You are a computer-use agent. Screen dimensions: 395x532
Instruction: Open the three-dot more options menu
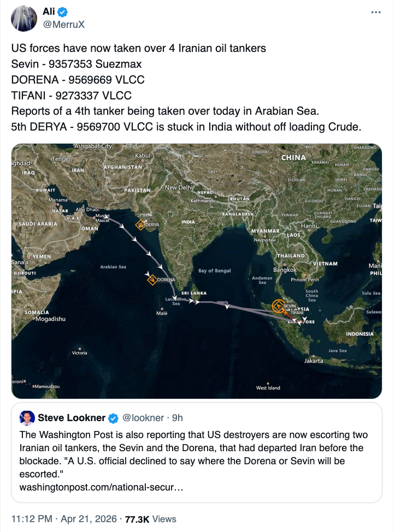pyautogui.click(x=375, y=12)
